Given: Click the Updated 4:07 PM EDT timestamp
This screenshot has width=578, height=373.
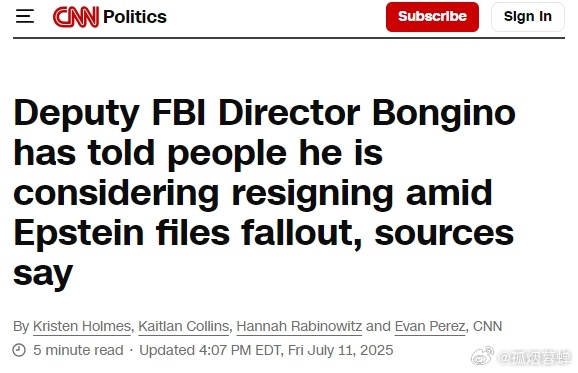Looking at the screenshot, I should [266, 350].
